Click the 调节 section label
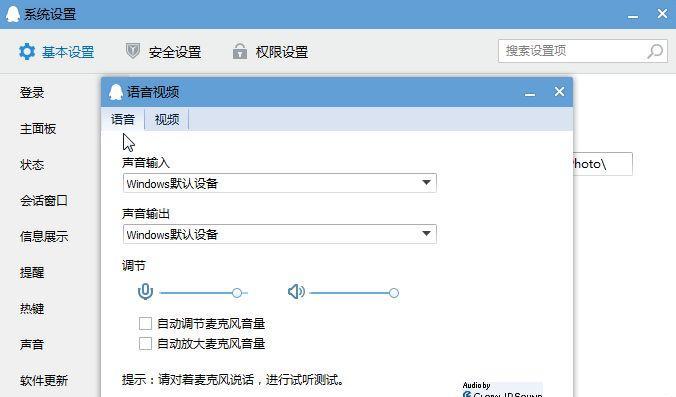 (134, 265)
